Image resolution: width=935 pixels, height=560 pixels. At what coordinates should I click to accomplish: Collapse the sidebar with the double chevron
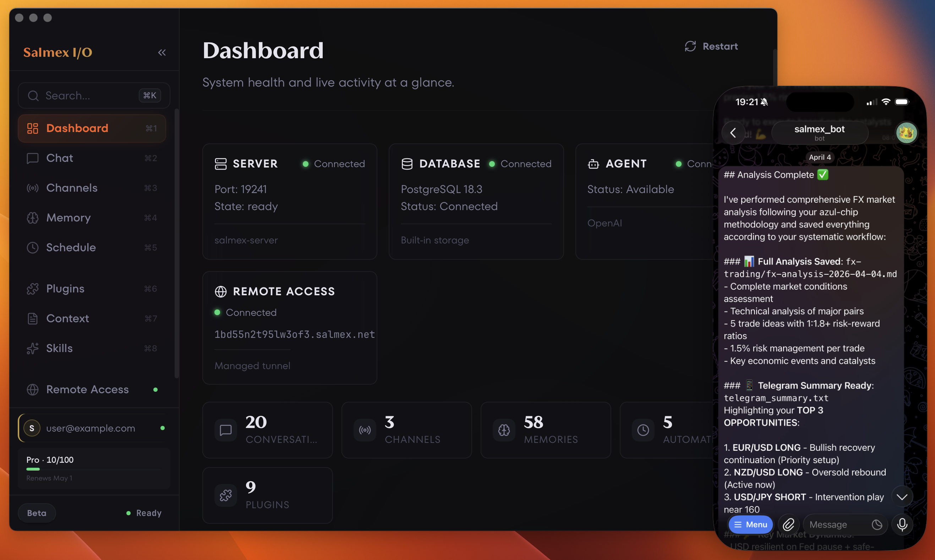(x=162, y=53)
